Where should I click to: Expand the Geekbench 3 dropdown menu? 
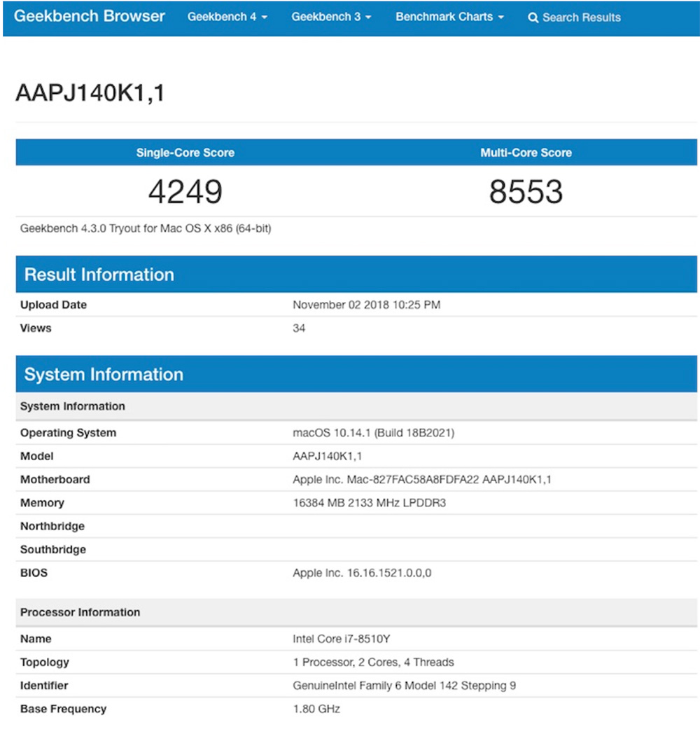331,17
